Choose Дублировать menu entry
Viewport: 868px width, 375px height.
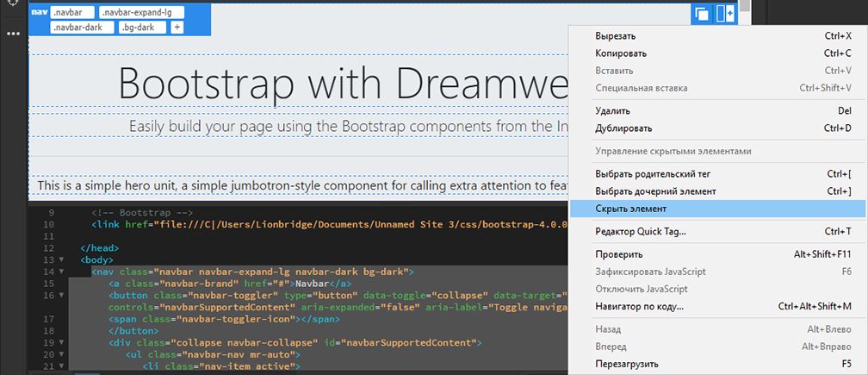718,128
